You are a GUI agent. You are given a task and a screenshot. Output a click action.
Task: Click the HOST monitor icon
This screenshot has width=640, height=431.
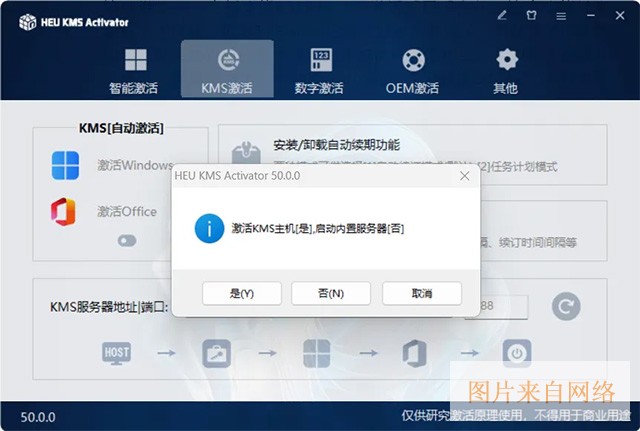tap(116, 352)
